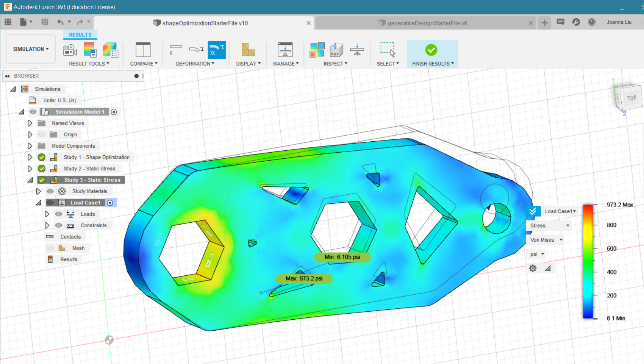Click the Manage load case attributes icon
The image size is (644, 364).
(285, 50)
